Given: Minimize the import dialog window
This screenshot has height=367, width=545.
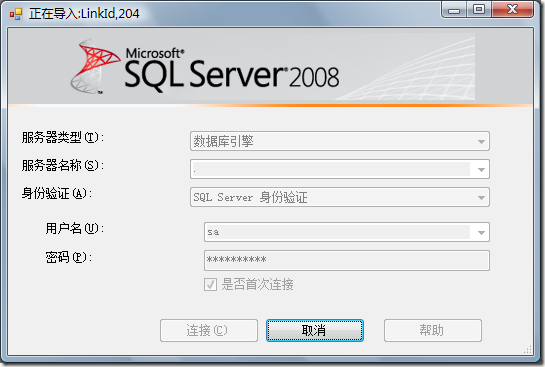Looking at the screenshot, I should click(454, 10).
